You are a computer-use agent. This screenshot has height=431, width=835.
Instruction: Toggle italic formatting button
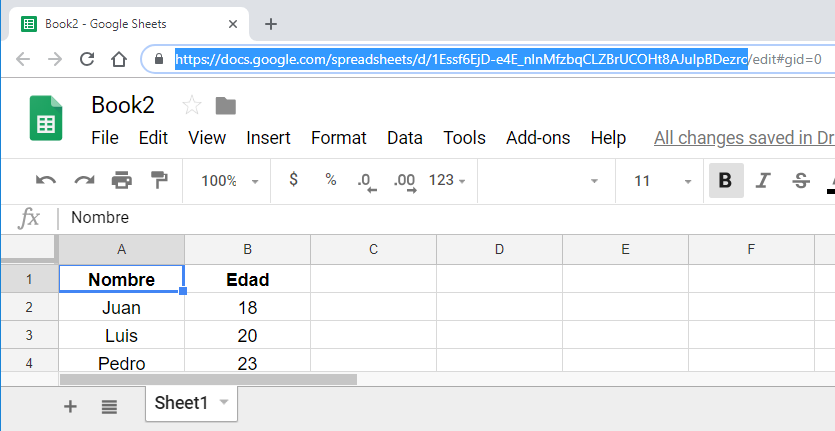pos(763,181)
